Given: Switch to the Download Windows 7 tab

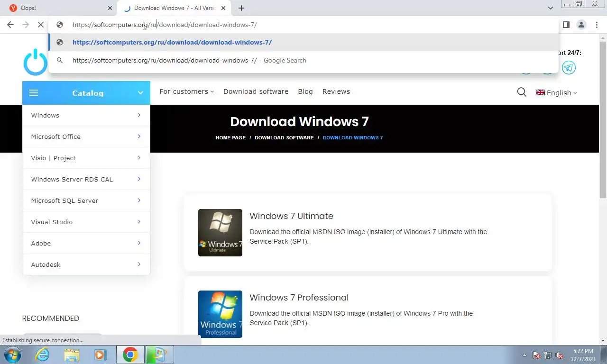Looking at the screenshot, I should pyautogui.click(x=175, y=8).
